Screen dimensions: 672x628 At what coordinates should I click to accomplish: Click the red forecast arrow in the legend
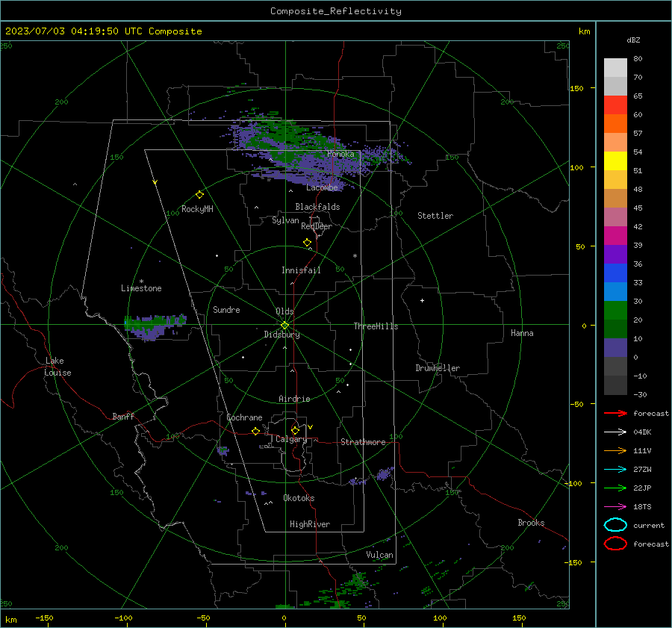click(615, 413)
